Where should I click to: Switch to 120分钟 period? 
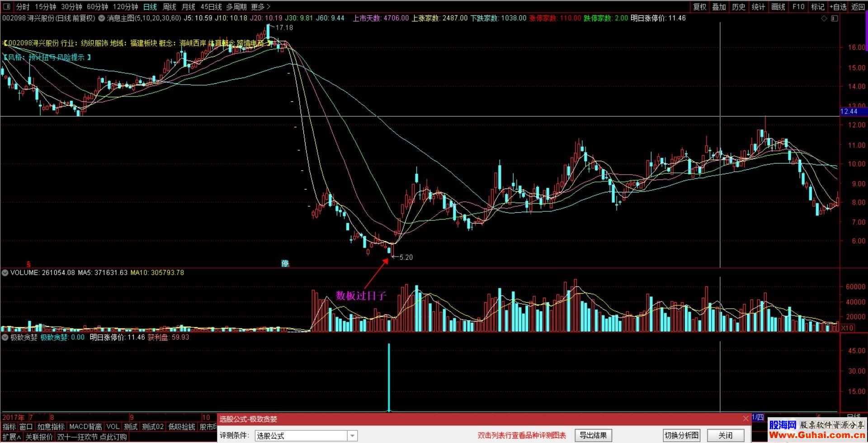125,7
